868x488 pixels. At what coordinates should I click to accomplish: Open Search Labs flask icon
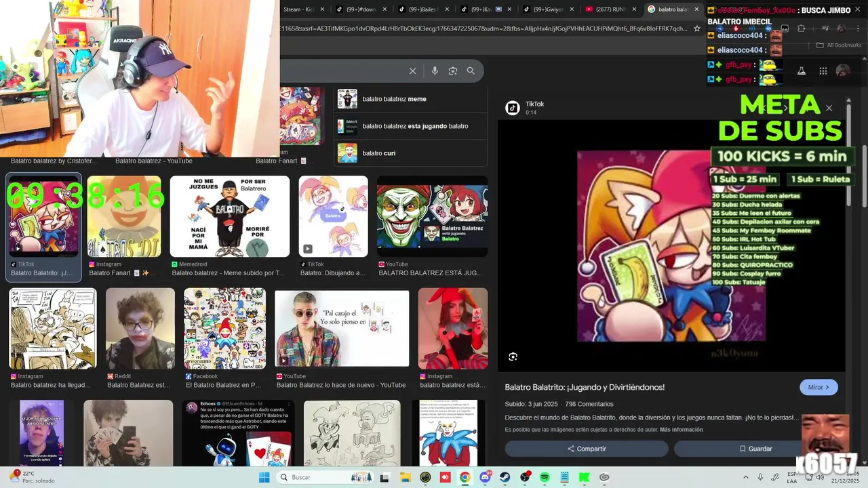point(801,70)
